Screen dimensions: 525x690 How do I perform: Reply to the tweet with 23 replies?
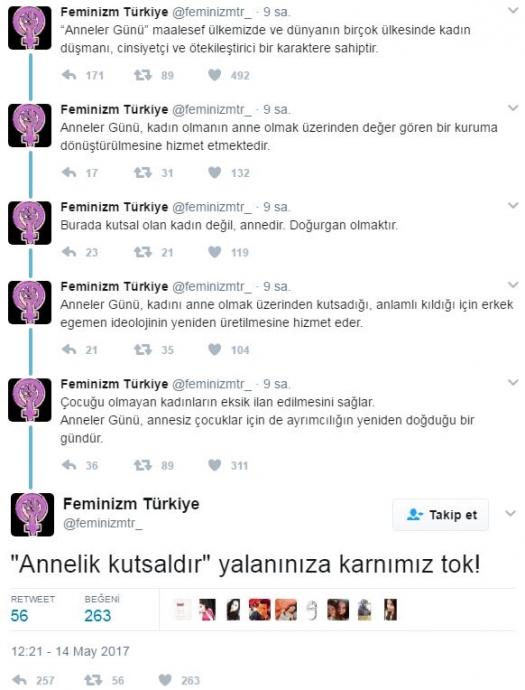(x=69, y=252)
